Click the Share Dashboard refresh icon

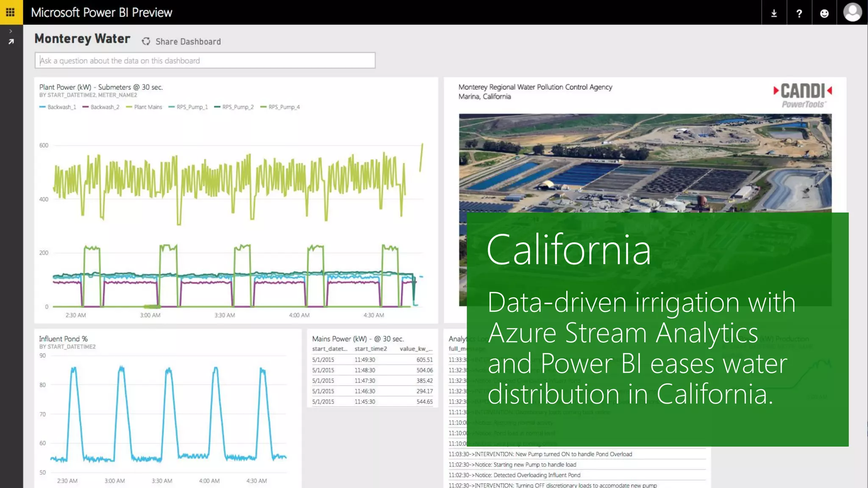[x=146, y=42]
